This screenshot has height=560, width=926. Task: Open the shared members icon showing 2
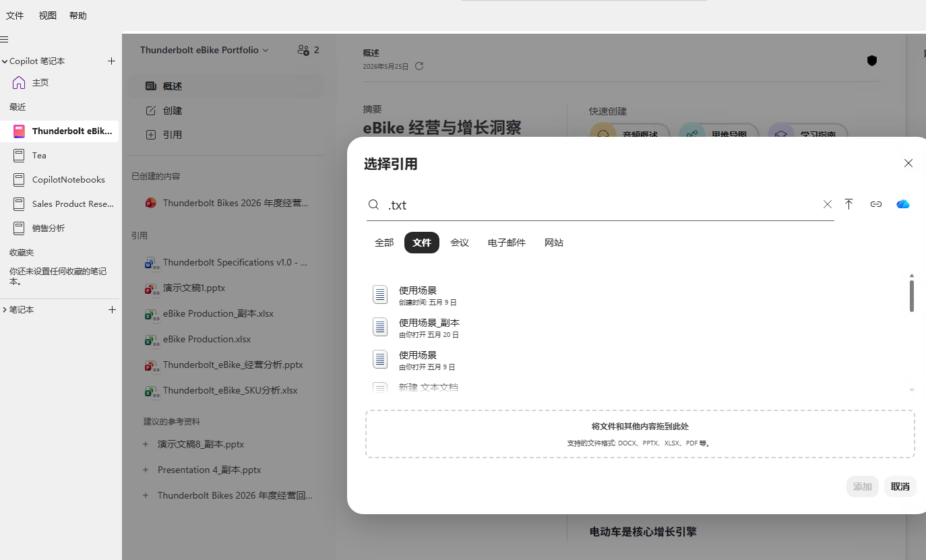[308, 50]
